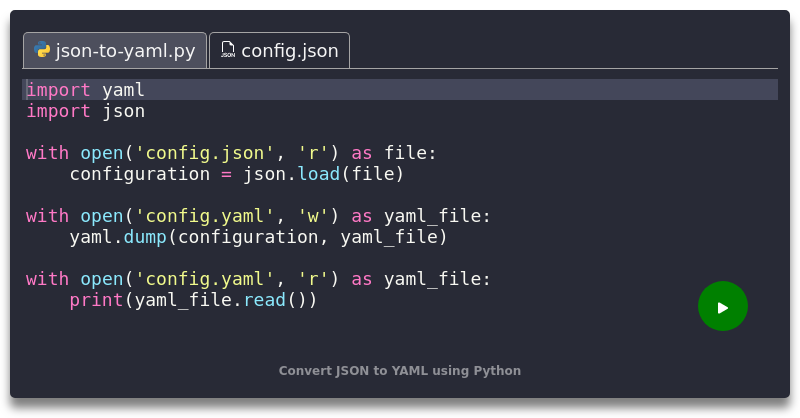
Task: Click the 'config.json' string in the code
Action: (206, 153)
